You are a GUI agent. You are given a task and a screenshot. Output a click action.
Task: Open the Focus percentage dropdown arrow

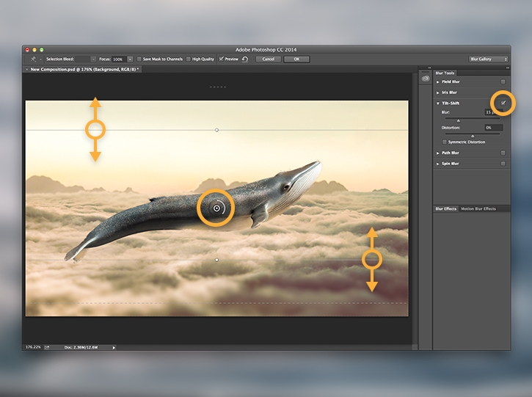coord(130,59)
